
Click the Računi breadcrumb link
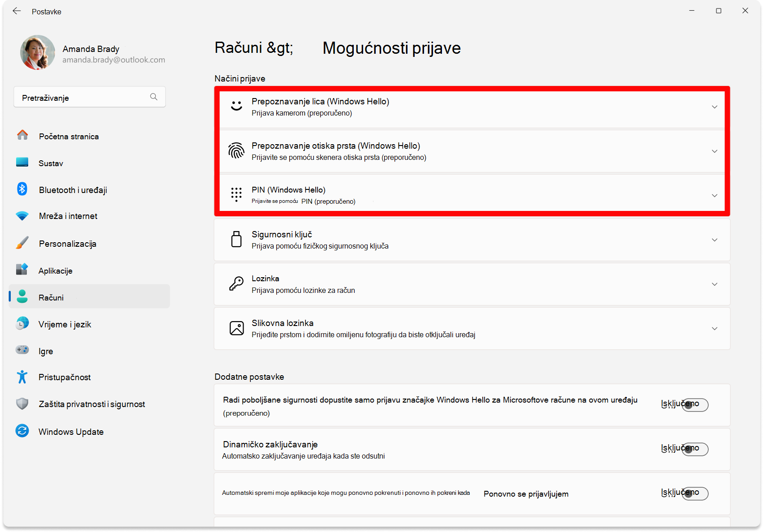(x=238, y=47)
